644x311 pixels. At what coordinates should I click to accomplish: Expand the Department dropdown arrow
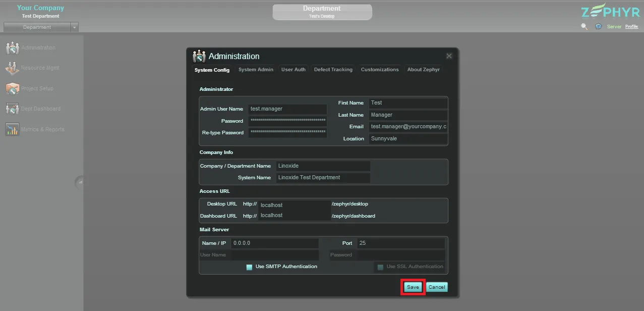pyautogui.click(x=75, y=27)
